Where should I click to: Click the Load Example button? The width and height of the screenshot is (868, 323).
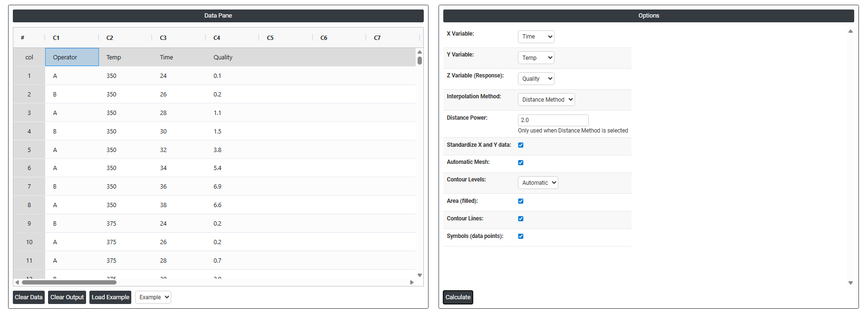pyautogui.click(x=110, y=297)
